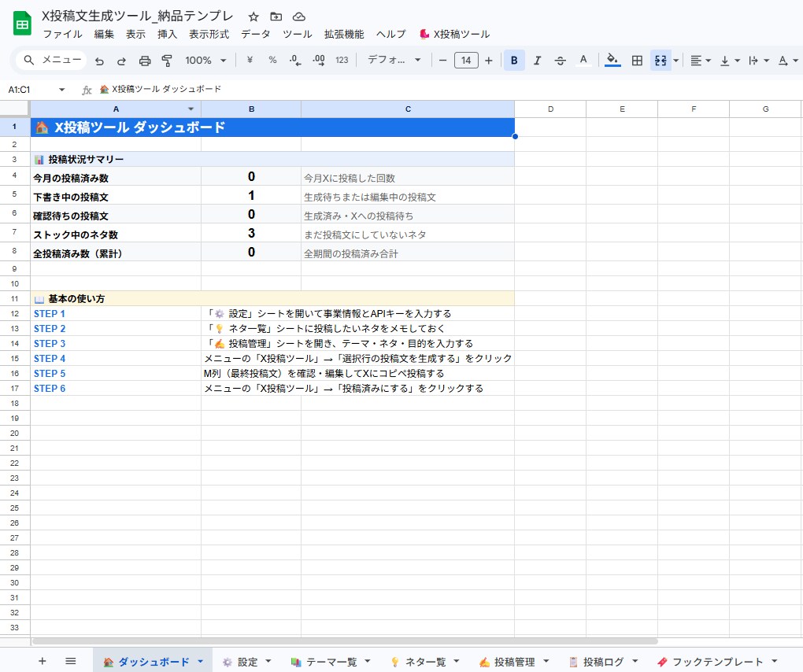Click the redo arrow

click(x=121, y=61)
